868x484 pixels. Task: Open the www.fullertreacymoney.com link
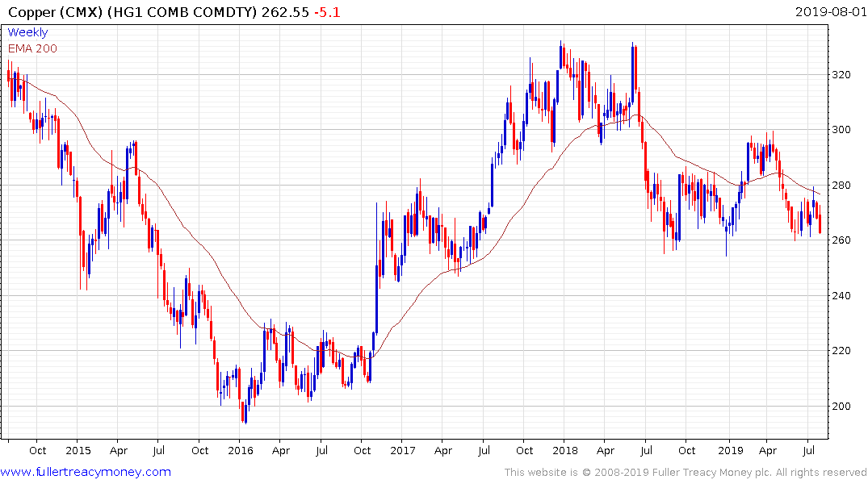pyautogui.click(x=86, y=472)
